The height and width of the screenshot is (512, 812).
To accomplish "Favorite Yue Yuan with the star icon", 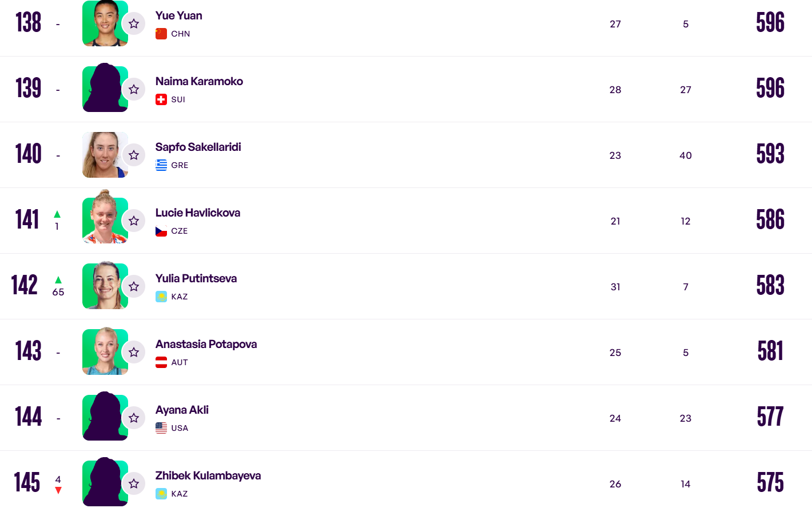I will 134,24.
